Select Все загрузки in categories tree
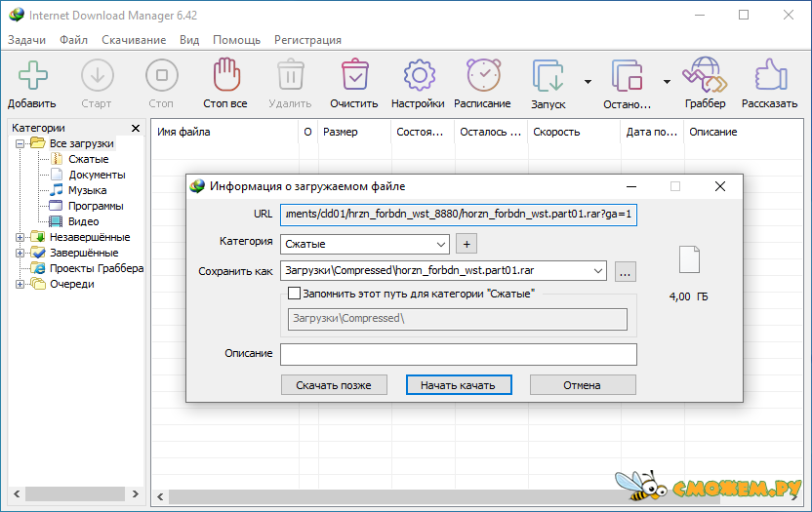This screenshot has width=812, height=512. click(x=81, y=143)
